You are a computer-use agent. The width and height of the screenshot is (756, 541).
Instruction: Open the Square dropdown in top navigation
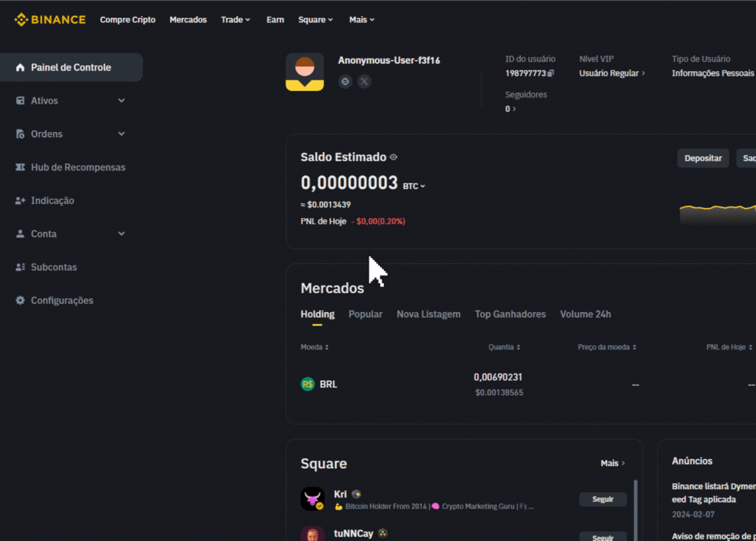click(x=315, y=20)
